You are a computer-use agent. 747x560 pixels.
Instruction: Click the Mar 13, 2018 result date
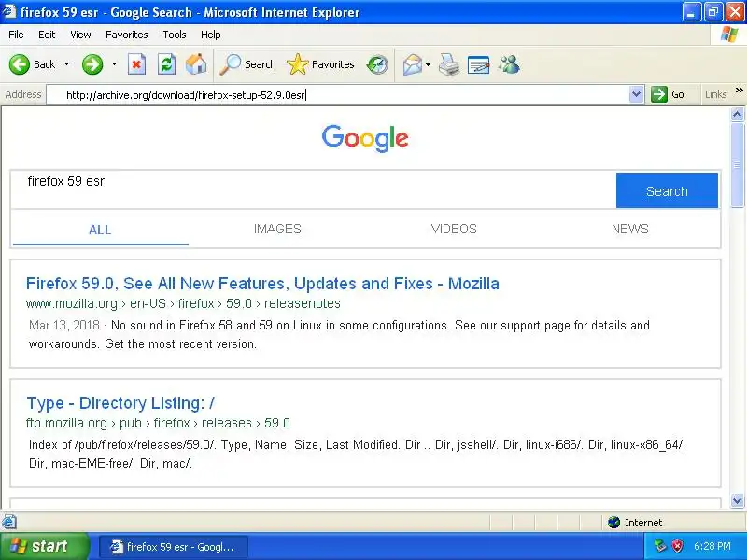64,325
